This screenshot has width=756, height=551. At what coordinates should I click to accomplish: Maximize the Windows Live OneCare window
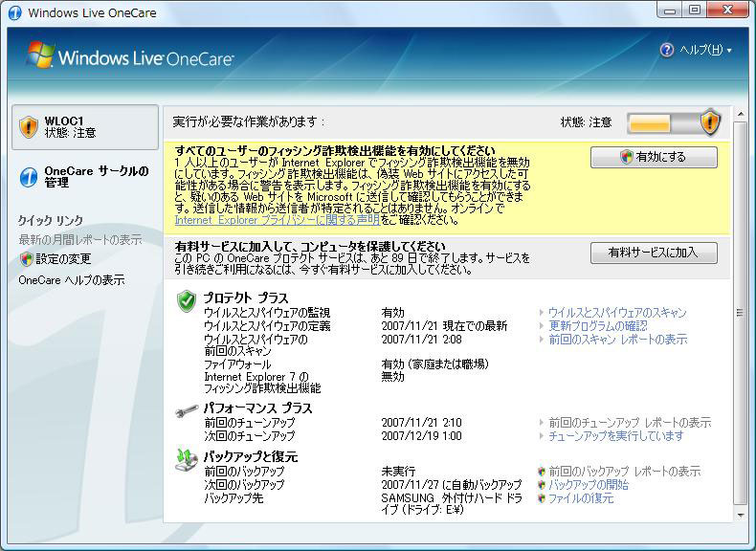[x=695, y=11]
